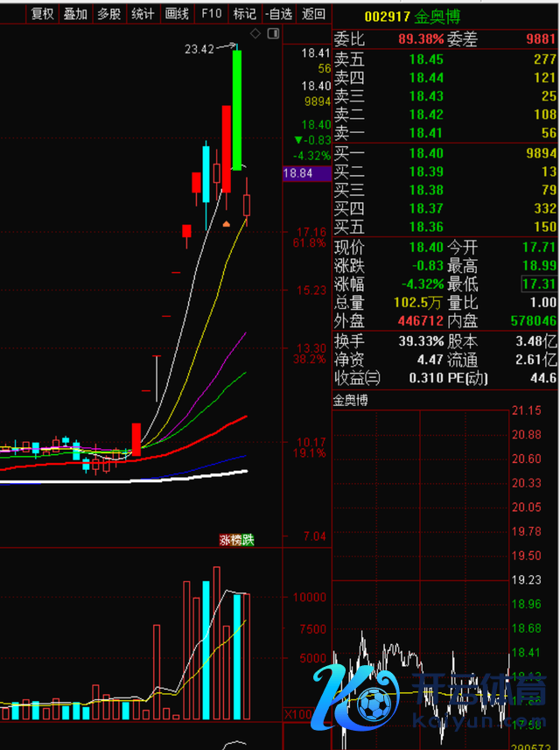Click the green 跌 tag on chart
560x750 pixels.
[x=248, y=541]
